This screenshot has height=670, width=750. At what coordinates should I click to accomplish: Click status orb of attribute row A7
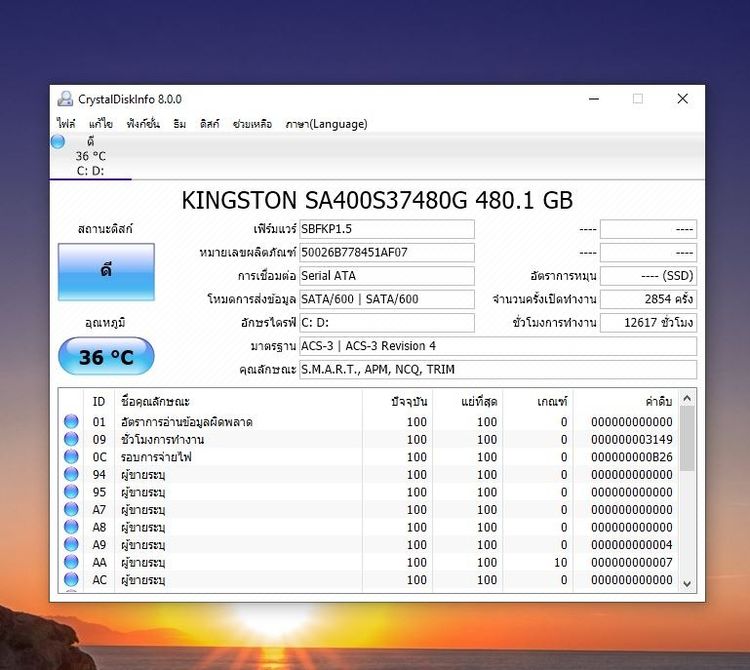point(71,509)
